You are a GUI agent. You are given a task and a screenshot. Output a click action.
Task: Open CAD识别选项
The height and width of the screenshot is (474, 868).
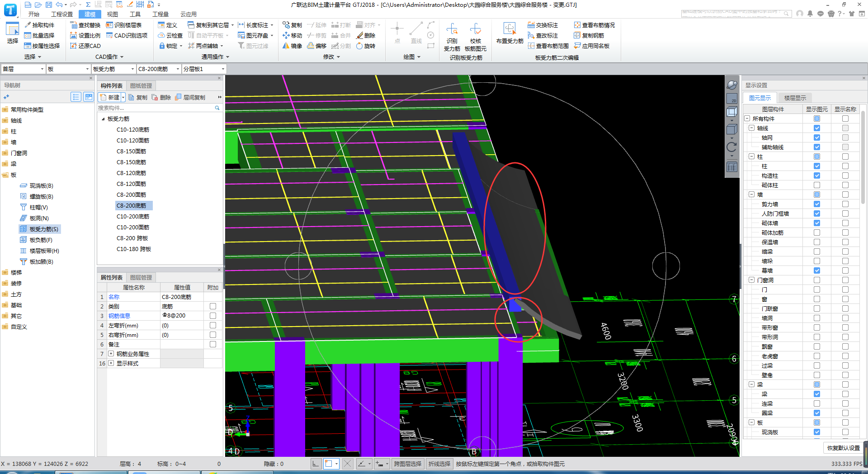coord(127,35)
